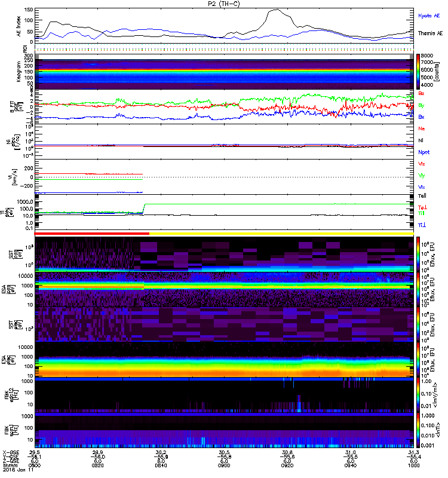The width and height of the screenshot is (448, 478).
Task: Click the large peak in AE index curve
Action: pos(275,10)
